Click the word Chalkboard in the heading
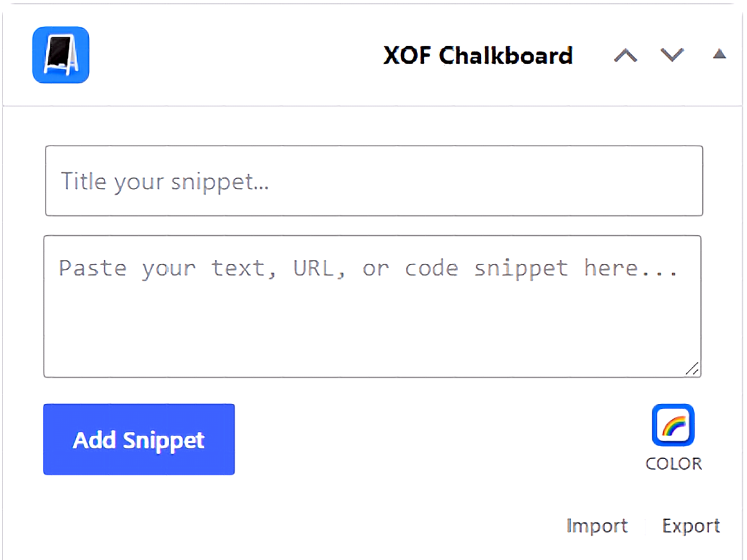Viewport: 747px width, 560px height. click(x=506, y=55)
